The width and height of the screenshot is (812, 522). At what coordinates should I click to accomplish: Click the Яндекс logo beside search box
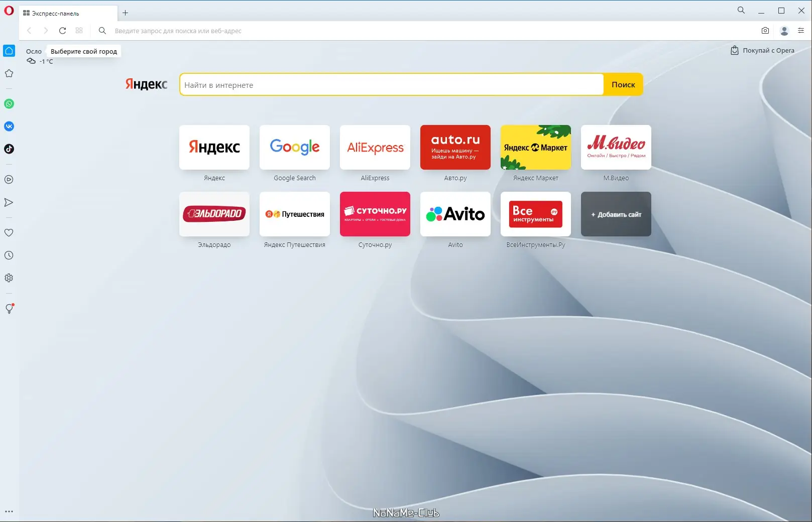pyautogui.click(x=146, y=84)
